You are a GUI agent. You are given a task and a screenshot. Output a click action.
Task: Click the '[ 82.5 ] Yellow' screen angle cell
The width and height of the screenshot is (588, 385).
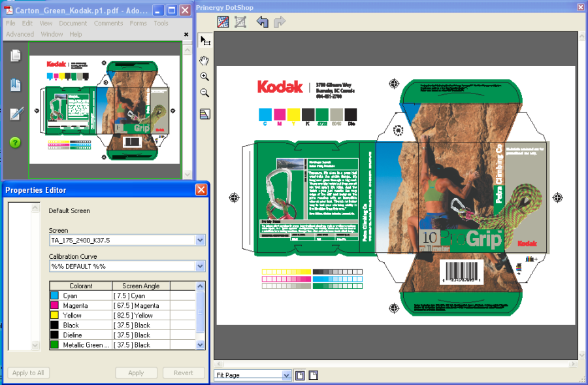coord(141,315)
